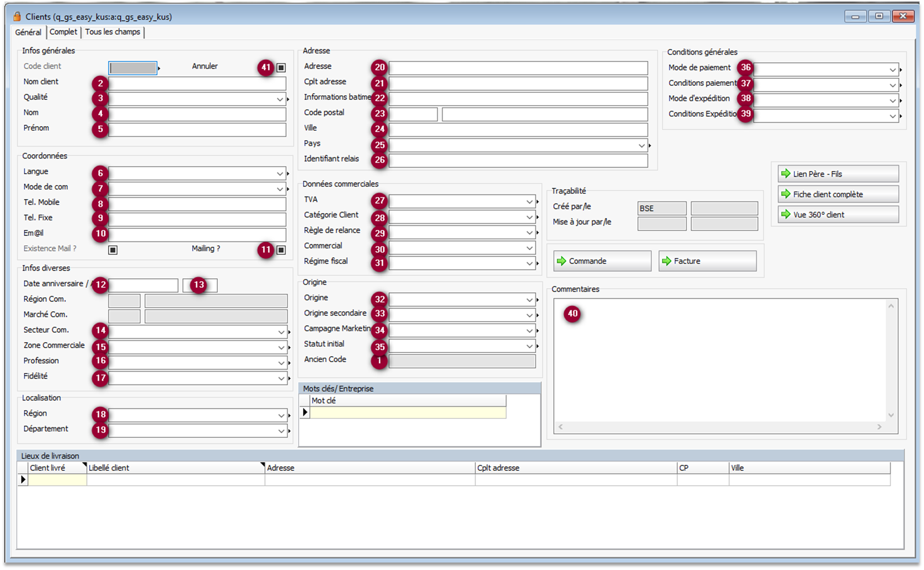Expand the Qualité dropdown
Viewport: 924px width, 570px height.
click(280, 99)
